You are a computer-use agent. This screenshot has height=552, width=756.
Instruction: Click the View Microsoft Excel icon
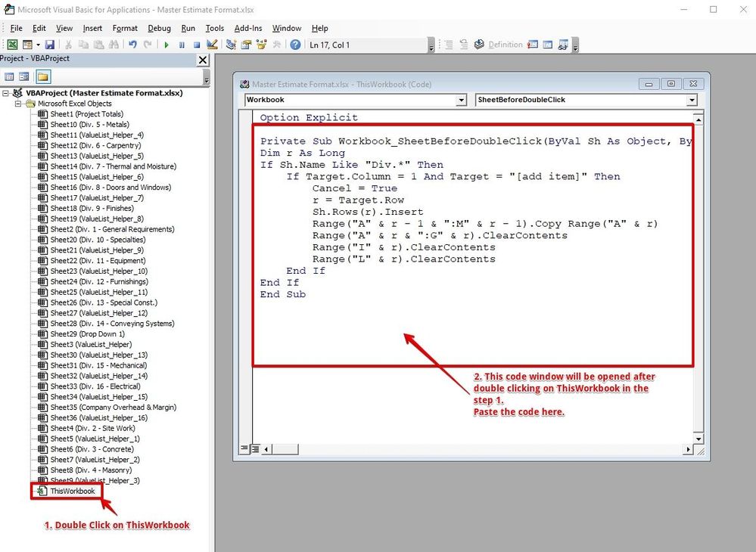(x=13, y=45)
